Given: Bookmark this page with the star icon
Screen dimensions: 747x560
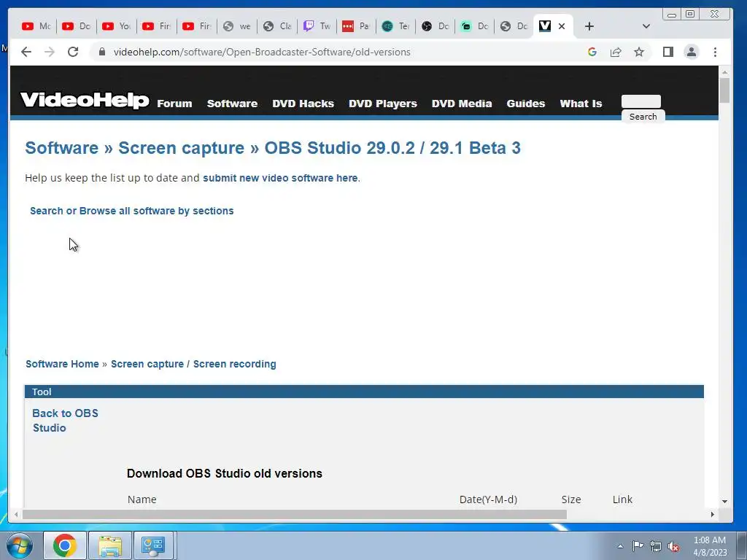Looking at the screenshot, I should pyautogui.click(x=639, y=52).
